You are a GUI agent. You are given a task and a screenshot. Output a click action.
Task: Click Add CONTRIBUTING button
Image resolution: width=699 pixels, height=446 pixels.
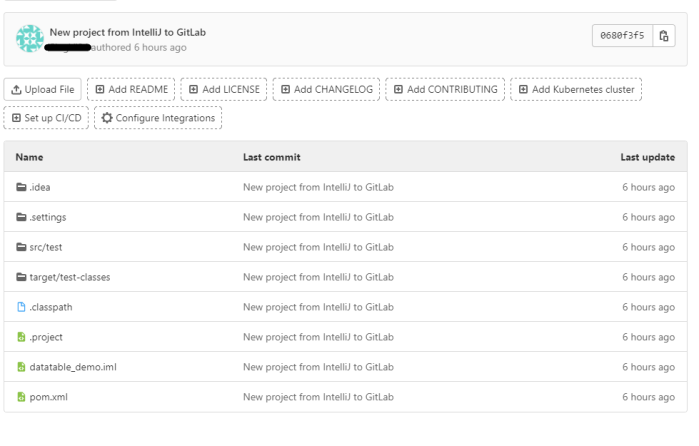tap(445, 89)
